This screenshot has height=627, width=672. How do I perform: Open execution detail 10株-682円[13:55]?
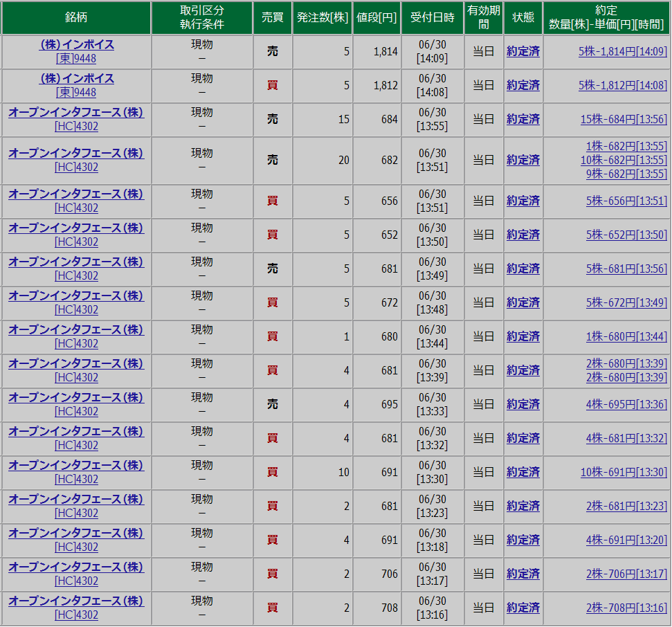click(624, 160)
